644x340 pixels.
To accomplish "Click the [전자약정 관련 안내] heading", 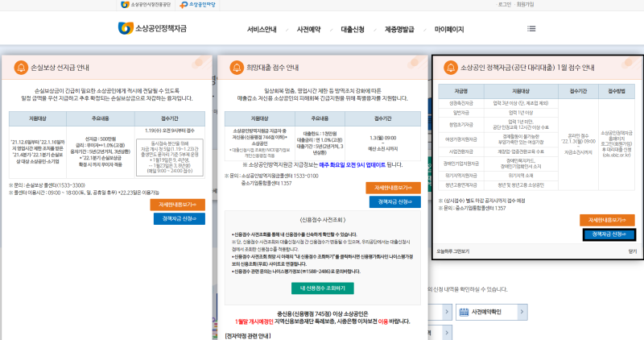I will tap(248, 336).
